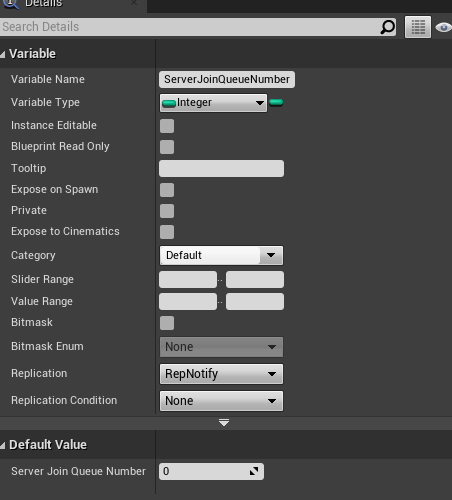Click the Search Details input box

(198, 27)
